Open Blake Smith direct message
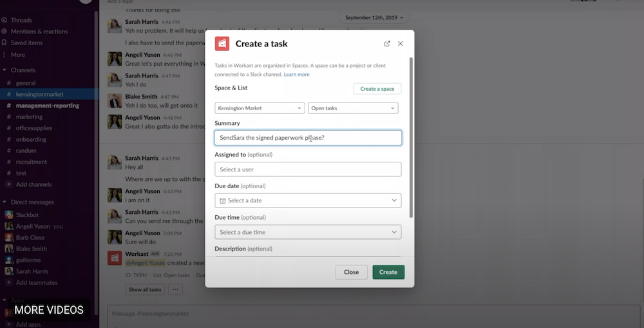 point(31,249)
